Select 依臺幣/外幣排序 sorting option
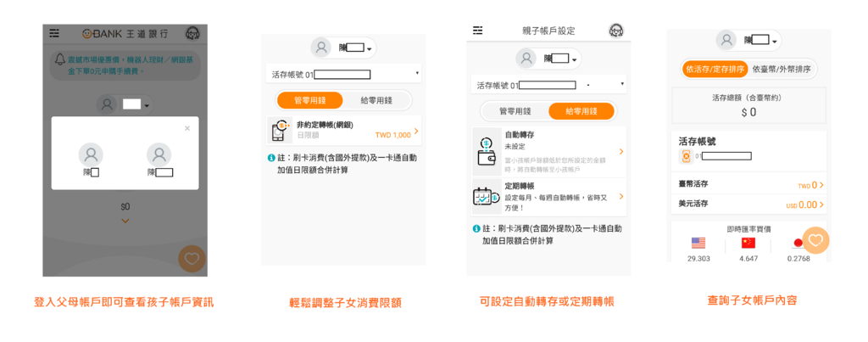The image size is (868, 342). click(782, 69)
